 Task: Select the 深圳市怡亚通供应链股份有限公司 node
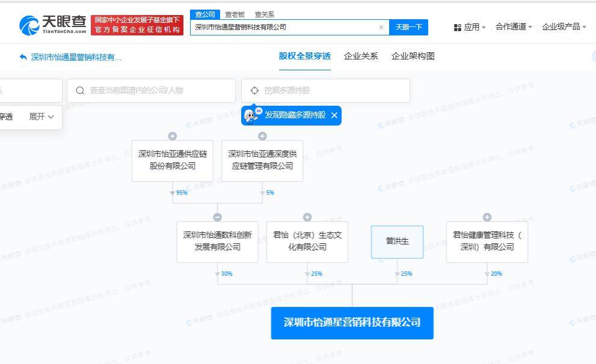172,161
